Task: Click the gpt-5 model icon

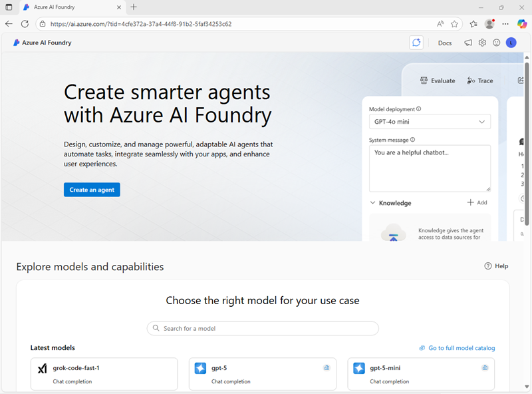Action: tap(200, 368)
